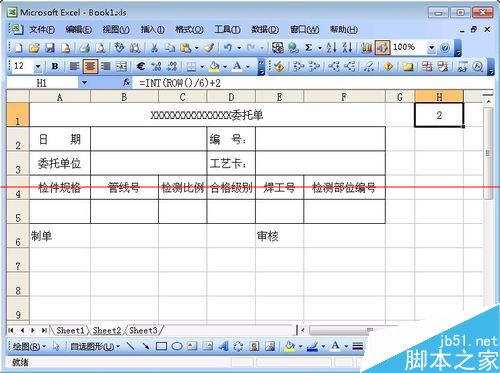
Task: Expand the Borders dropdown arrow
Action: [202, 67]
